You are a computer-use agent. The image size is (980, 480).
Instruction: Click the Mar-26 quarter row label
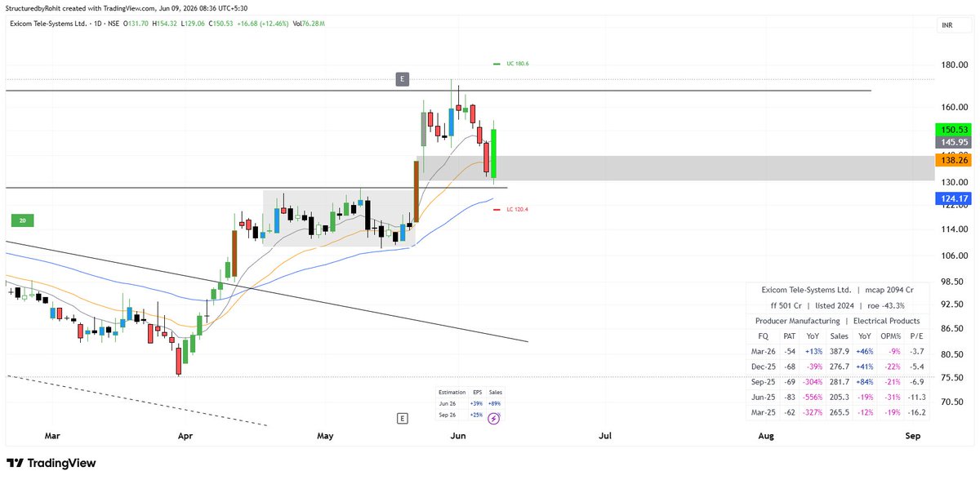pyautogui.click(x=763, y=351)
